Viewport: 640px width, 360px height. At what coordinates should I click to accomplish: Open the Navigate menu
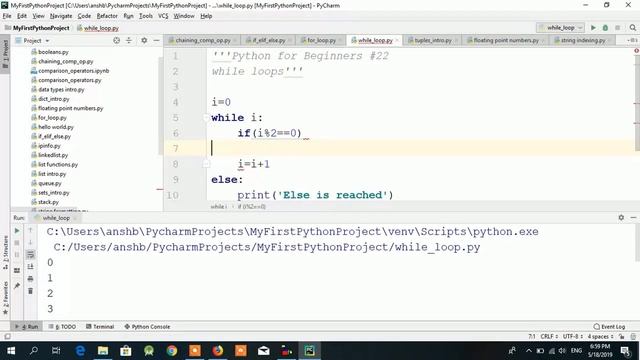[61, 16]
